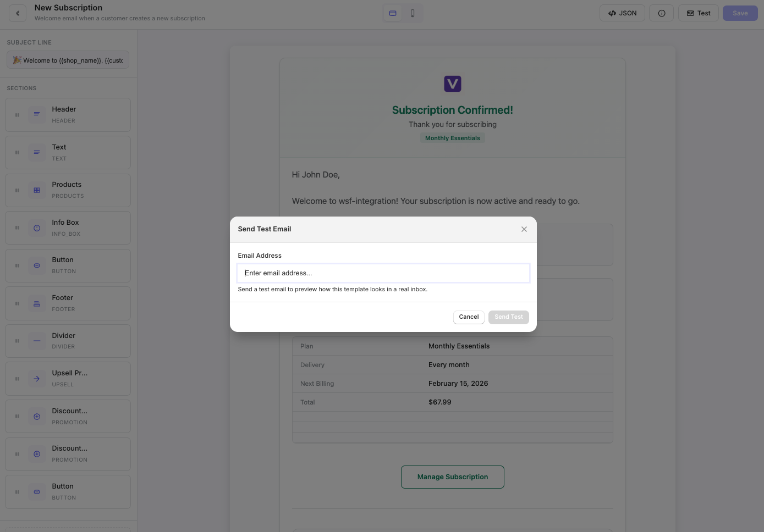
Task: Edit the subject line field
Action: click(x=68, y=60)
